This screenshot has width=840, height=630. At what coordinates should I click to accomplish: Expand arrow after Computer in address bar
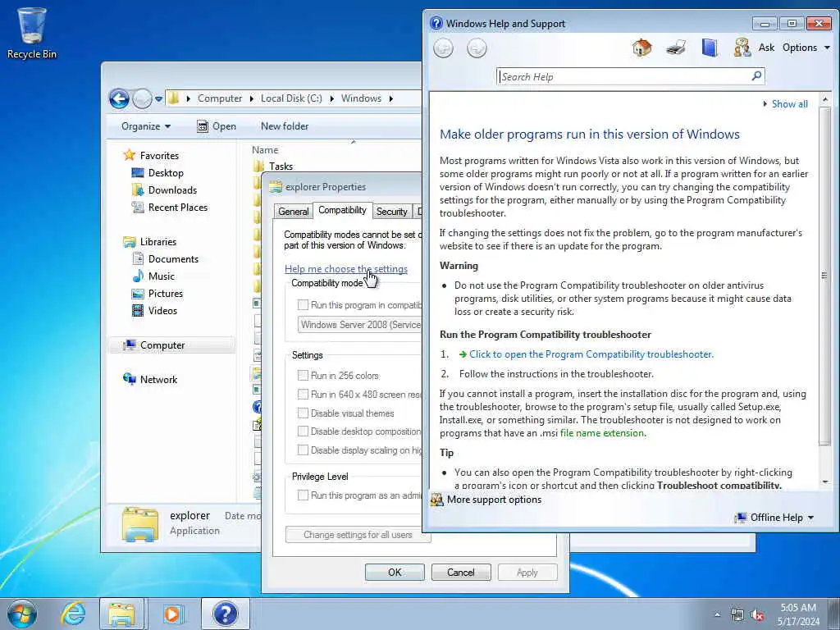[x=251, y=98]
